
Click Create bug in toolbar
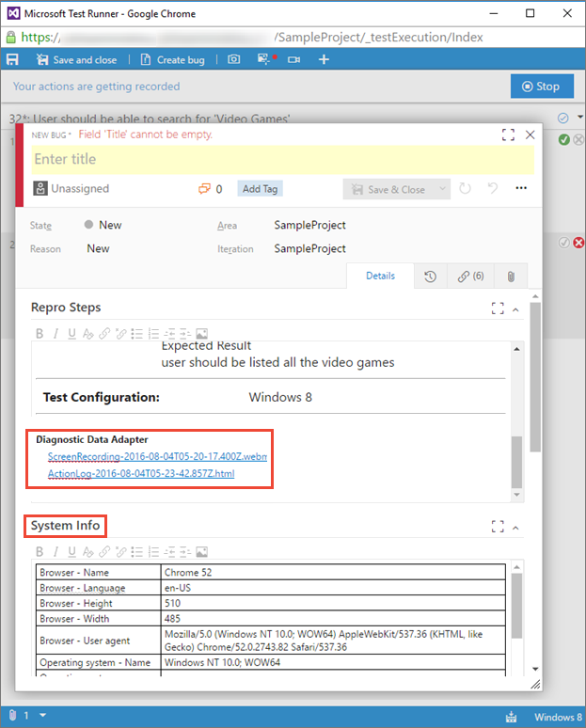click(x=173, y=60)
